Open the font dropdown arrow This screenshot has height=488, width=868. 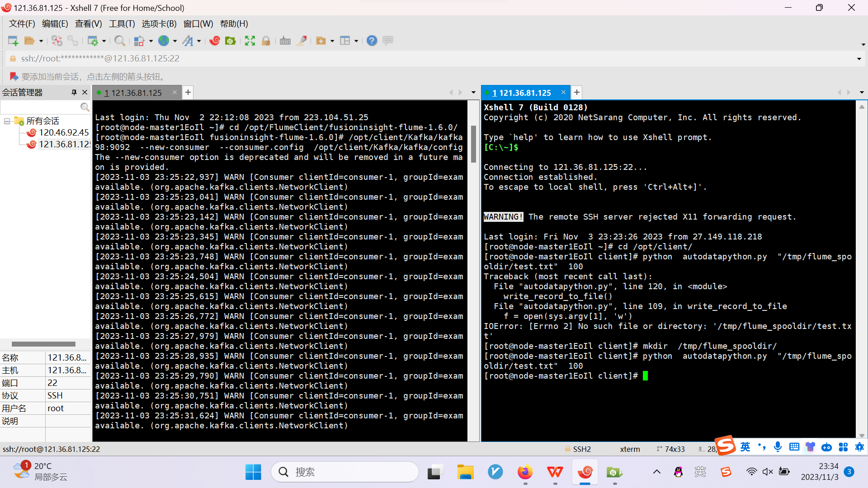point(199,41)
